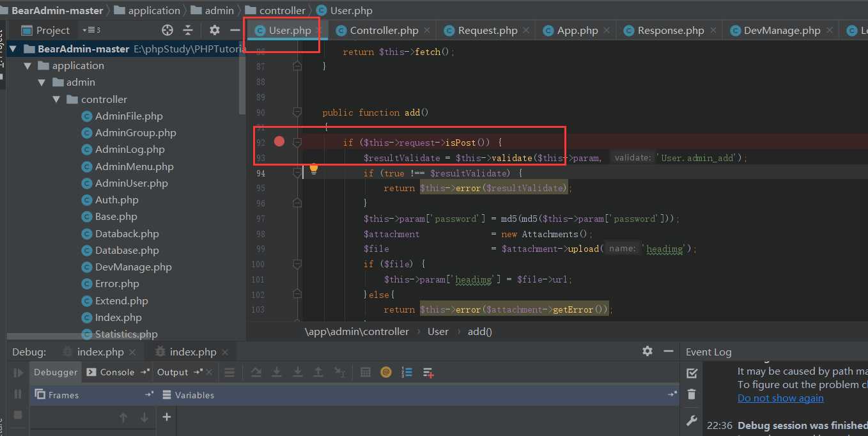This screenshot has height=436, width=868.
Task: Open Evaluate Expression calculator icon
Action: [366, 372]
